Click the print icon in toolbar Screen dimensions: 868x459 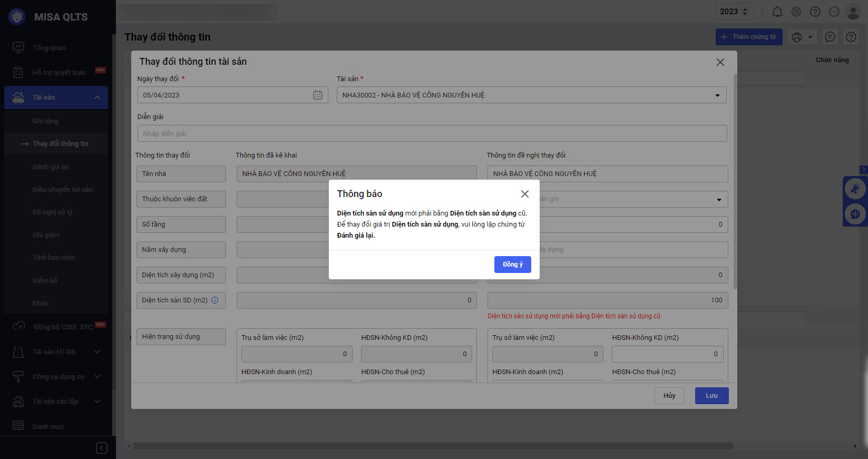point(796,37)
